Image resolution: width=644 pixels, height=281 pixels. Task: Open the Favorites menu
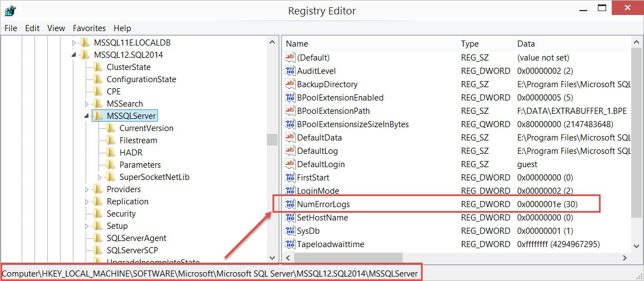(89, 28)
